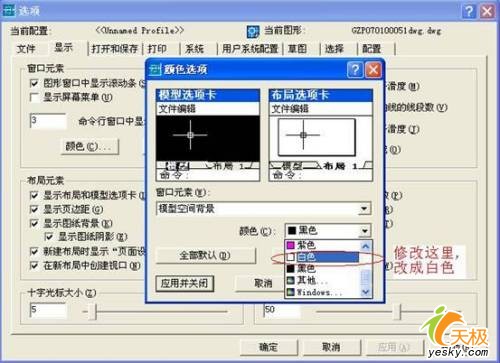The height and width of the screenshot is (363, 500).
Task: Pick 其他... in the color list
Action: tap(323, 280)
